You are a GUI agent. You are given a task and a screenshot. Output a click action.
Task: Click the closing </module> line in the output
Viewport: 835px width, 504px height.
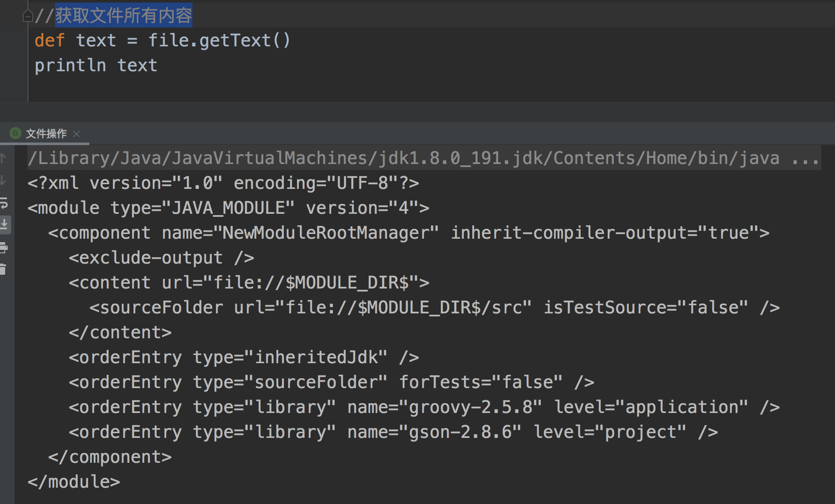(74, 482)
